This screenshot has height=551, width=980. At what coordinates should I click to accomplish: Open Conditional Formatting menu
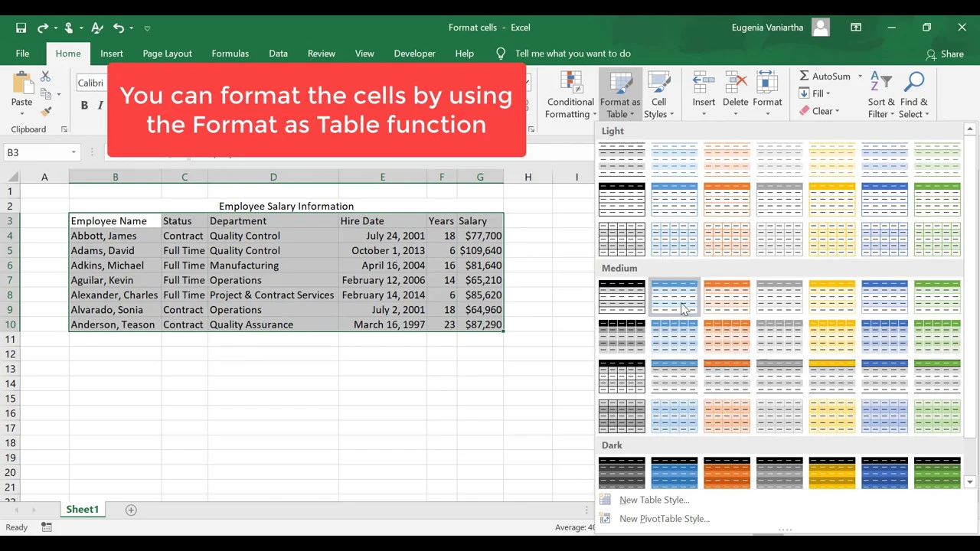570,95
